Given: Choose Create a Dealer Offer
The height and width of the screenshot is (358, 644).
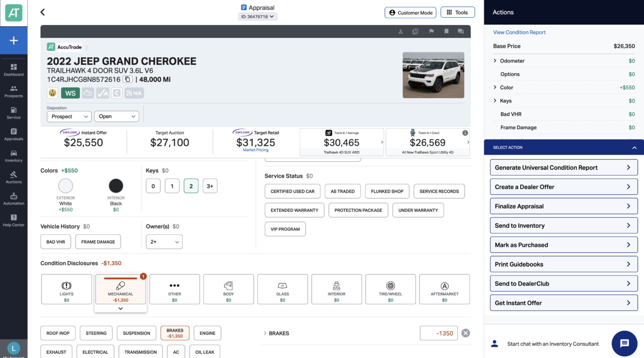Looking at the screenshot, I should 563,187.
